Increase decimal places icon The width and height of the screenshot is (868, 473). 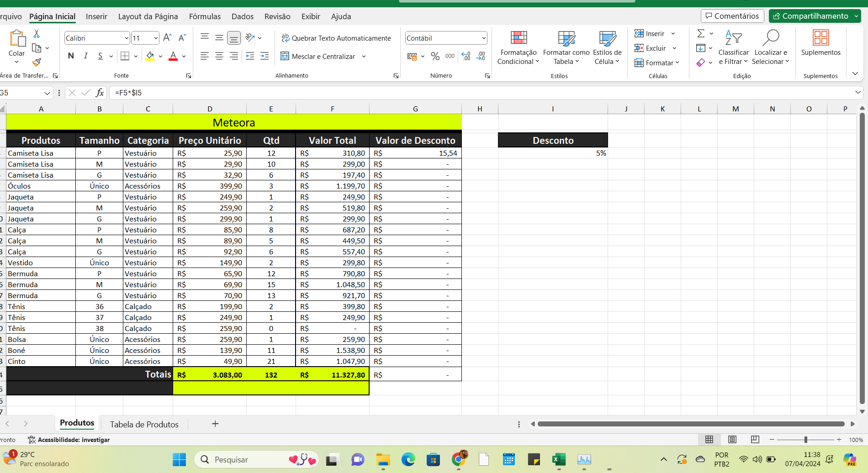466,56
